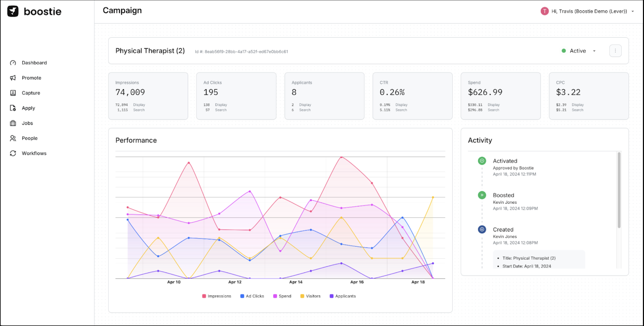Toggle Ad Clicks series in legend
This screenshot has width=644, height=326.
(x=252, y=296)
